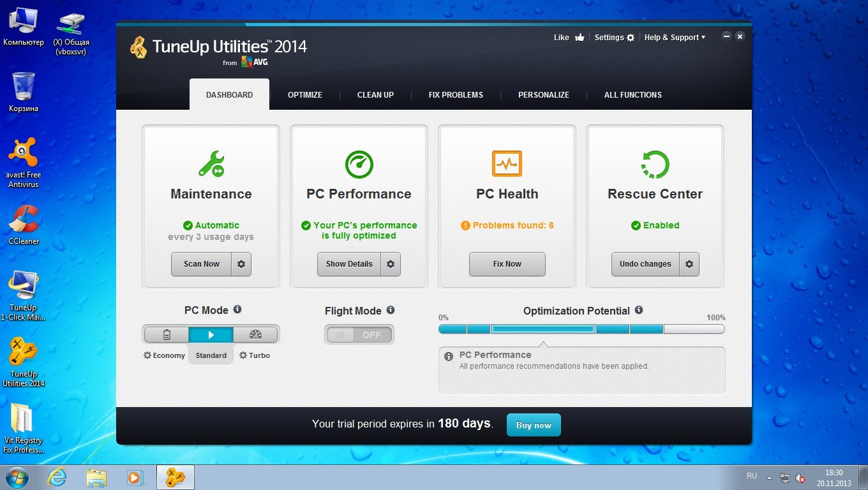
Task: Click the TuneUp Utilities taskbar button
Action: click(x=176, y=477)
